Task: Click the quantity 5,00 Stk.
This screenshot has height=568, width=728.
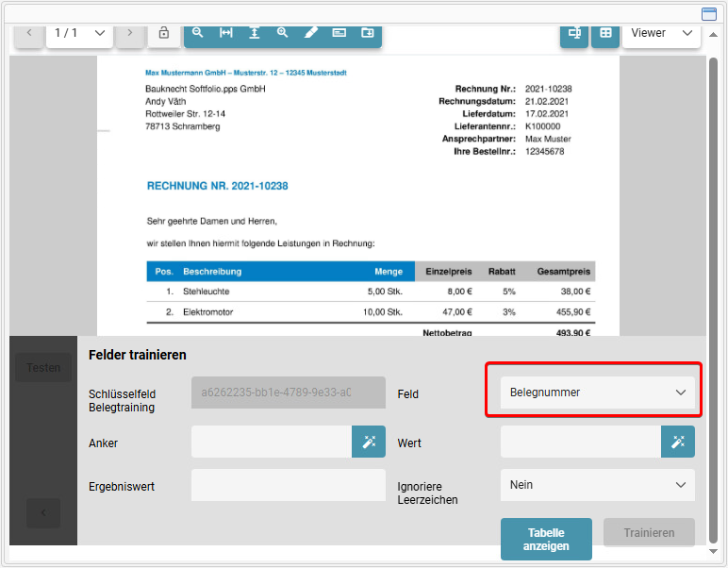Action: click(385, 292)
